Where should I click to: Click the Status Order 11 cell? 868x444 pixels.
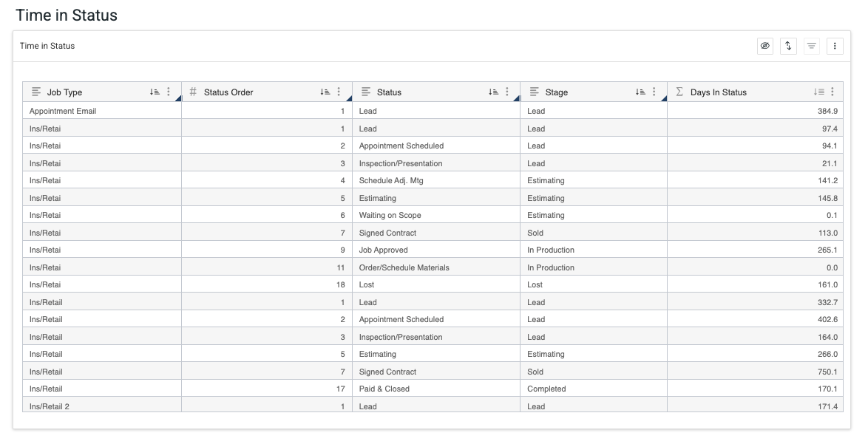click(267, 267)
